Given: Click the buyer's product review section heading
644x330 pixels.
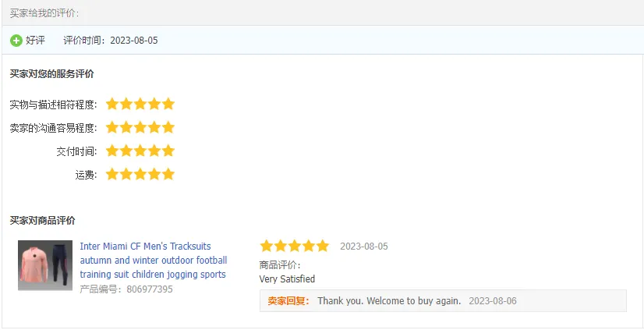Looking at the screenshot, I should click(43, 221).
